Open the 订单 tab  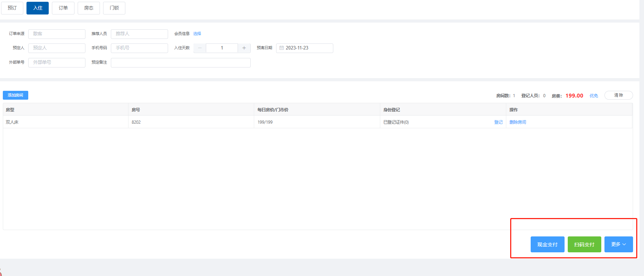(63, 8)
